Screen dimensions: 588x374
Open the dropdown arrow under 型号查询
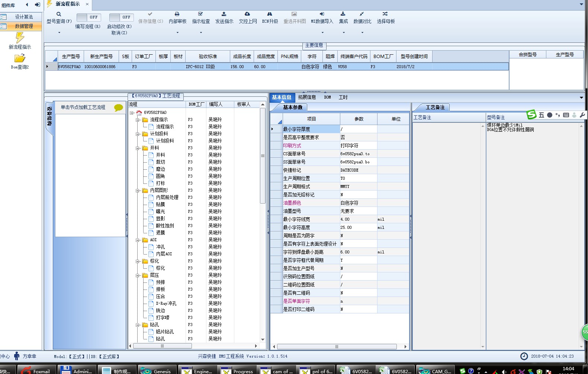(x=59, y=33)
